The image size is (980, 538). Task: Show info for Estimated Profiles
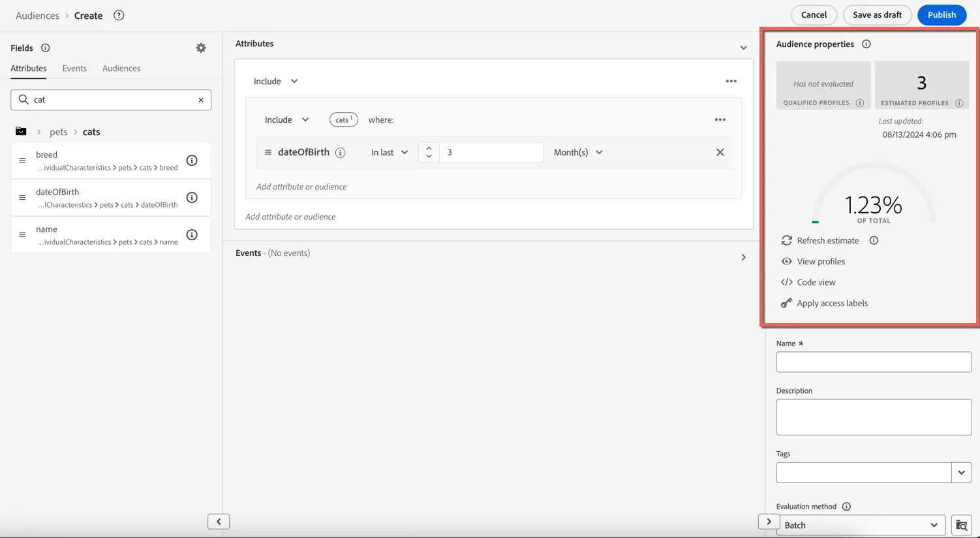coord(959,103)
